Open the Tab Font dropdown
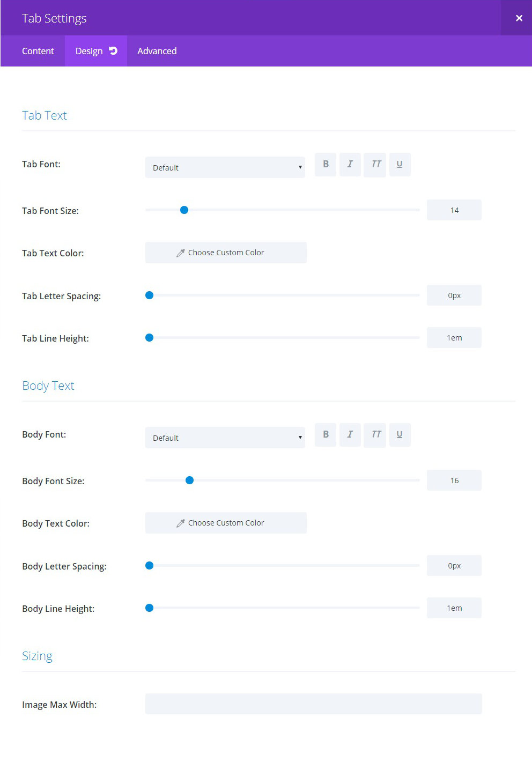This screenshot has width=532, height=784. 225,167
